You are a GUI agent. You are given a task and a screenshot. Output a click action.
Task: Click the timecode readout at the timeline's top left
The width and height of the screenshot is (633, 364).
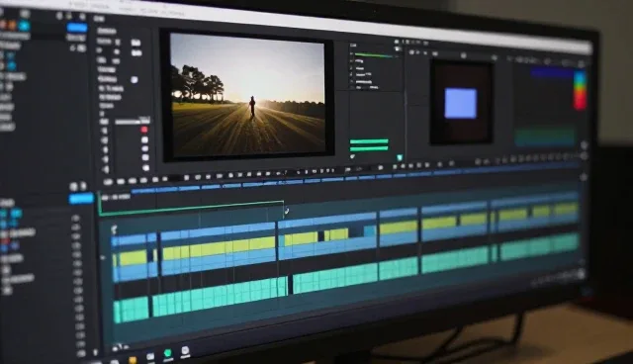coord(116,198)
